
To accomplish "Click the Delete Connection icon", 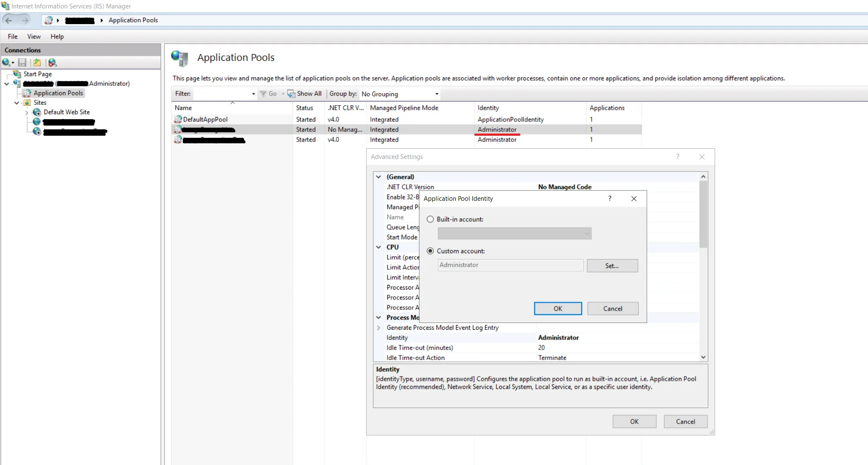I will coord(52,63).
